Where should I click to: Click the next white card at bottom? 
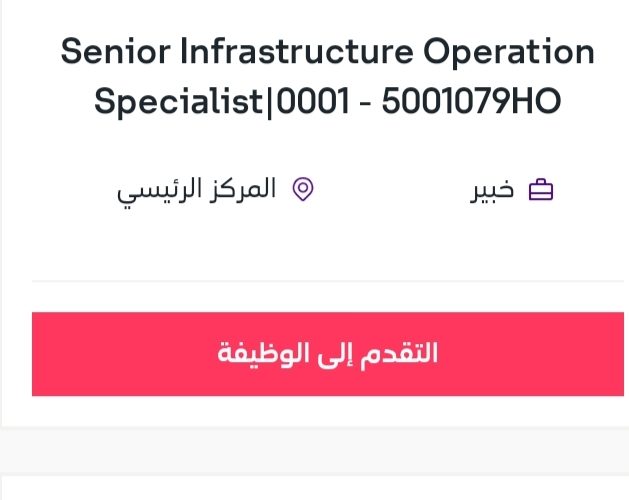click(x=314, y=488)
